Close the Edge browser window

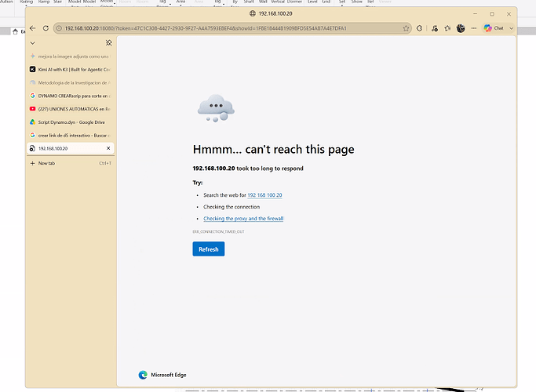[509, 14]
